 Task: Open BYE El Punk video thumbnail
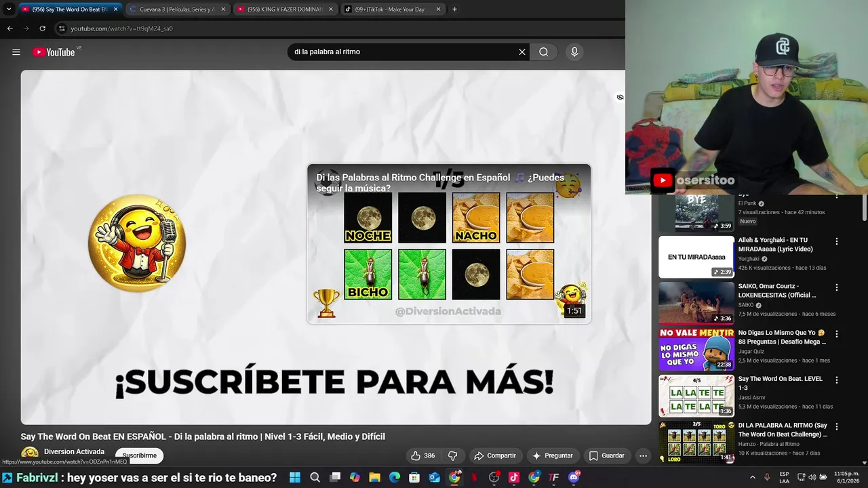696,213
